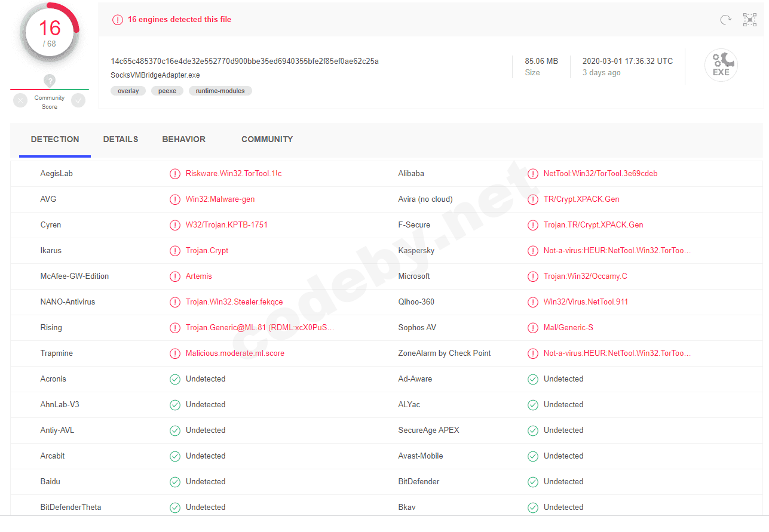Click the green check icon for Arcabit
The width and height of the screenshot is (769, 532).
coord(175,456)
